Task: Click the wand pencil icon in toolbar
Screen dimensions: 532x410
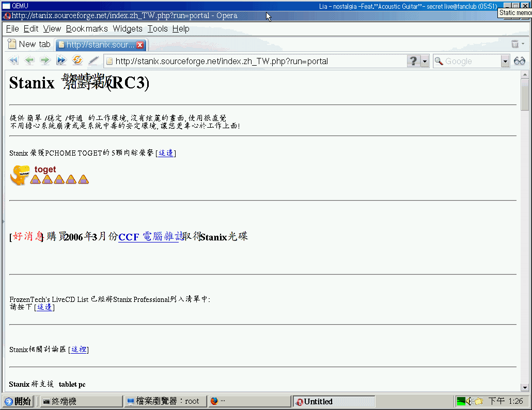Action: tap(93, 61)
